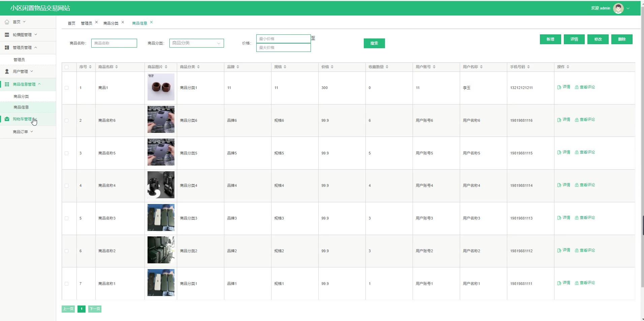Open 查看评论 for 商品名称1 row

click(585, 283)
